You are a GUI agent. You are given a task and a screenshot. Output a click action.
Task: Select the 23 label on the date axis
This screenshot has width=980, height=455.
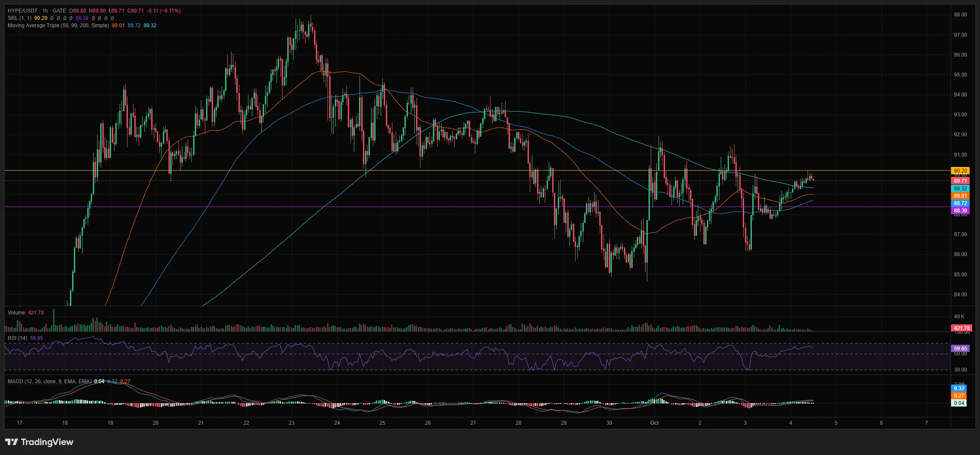pyautogui.click(x=292, y=423)
